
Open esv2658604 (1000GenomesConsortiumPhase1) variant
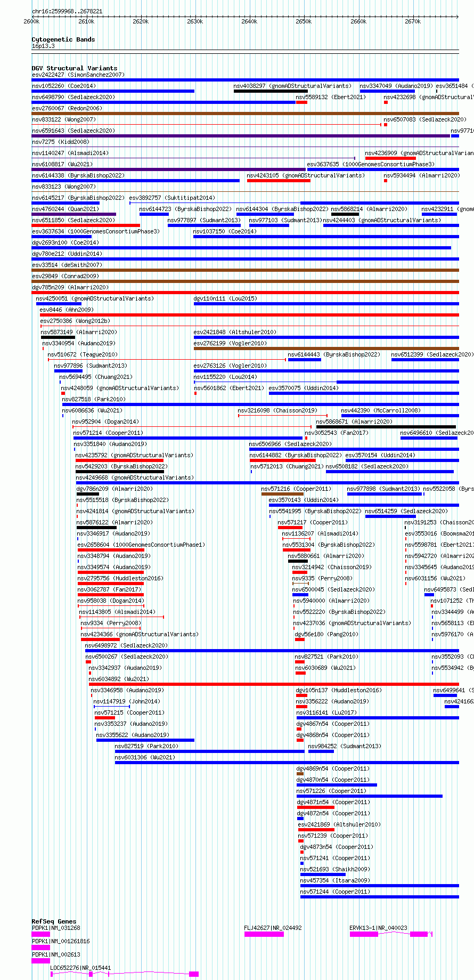(x=142, y=545)
